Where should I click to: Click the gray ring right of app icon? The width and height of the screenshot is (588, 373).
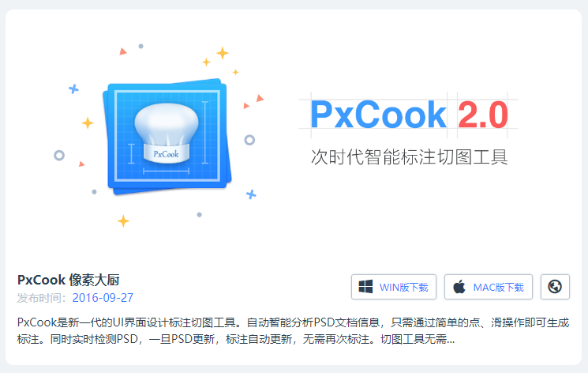coord(249,140)
